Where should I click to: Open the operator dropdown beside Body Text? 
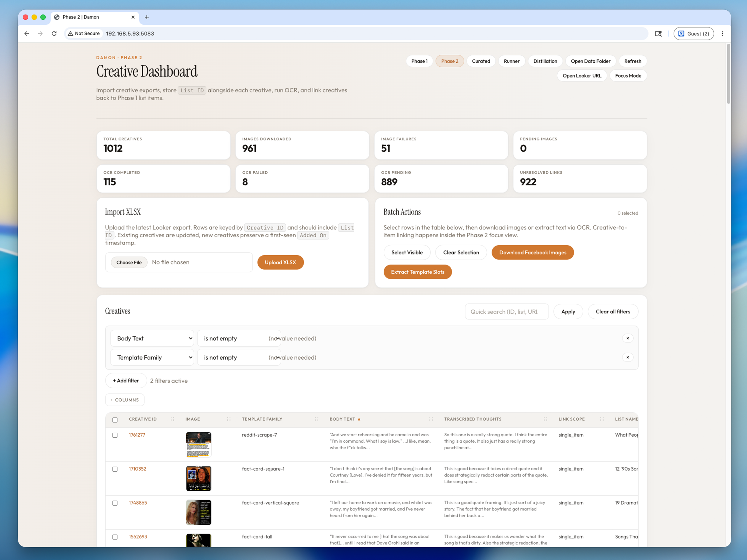click(x=239, y=338)
